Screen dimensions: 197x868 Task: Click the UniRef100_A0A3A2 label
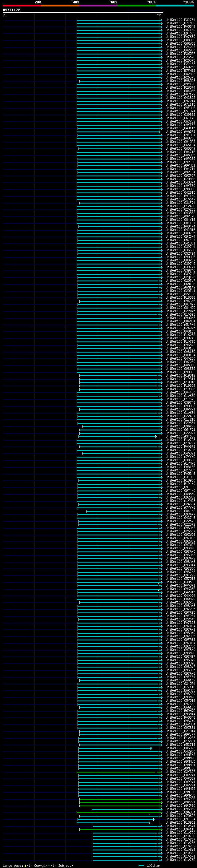coord(180,132)
